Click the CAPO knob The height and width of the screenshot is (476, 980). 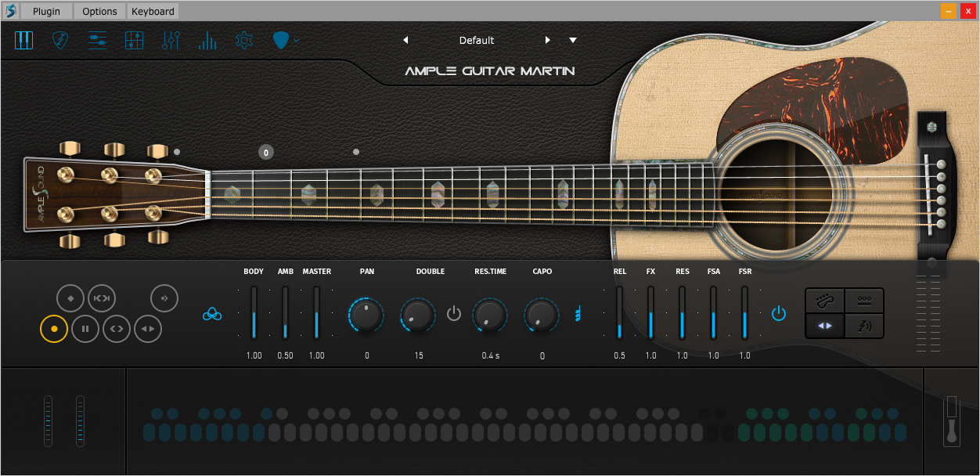[542, 315]
